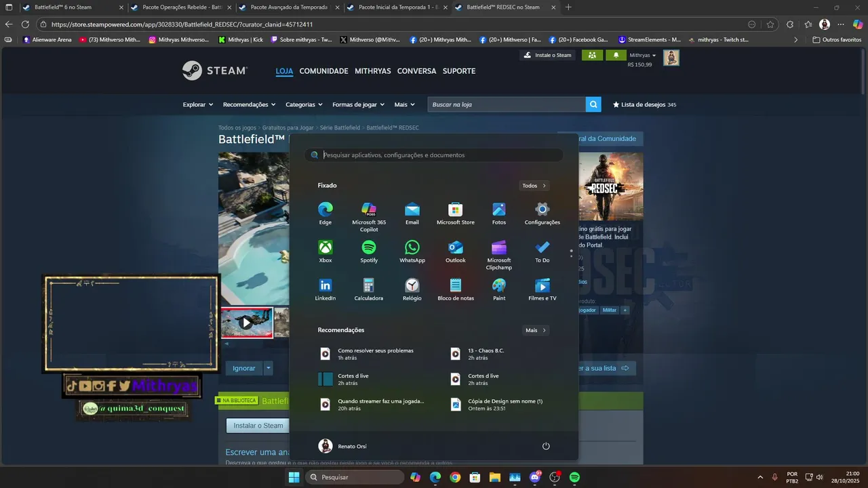This screenshot has width=868, height=488.
Task: Click the Windows Start button on taskbar
Action: [x=294, y=477]
